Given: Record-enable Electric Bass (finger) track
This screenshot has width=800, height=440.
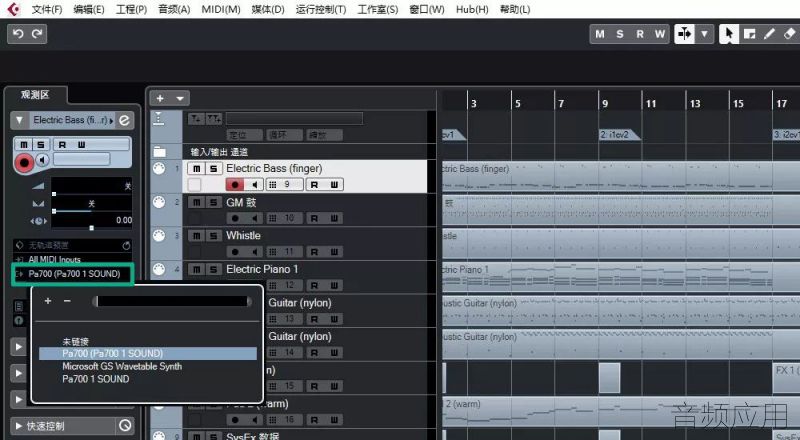Looking at the screenshot, I should (x=235, y=184).
